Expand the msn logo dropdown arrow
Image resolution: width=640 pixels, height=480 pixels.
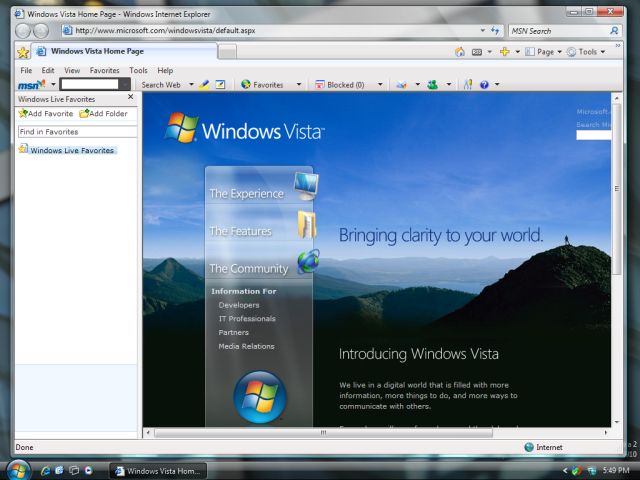[x=53, y=84]
